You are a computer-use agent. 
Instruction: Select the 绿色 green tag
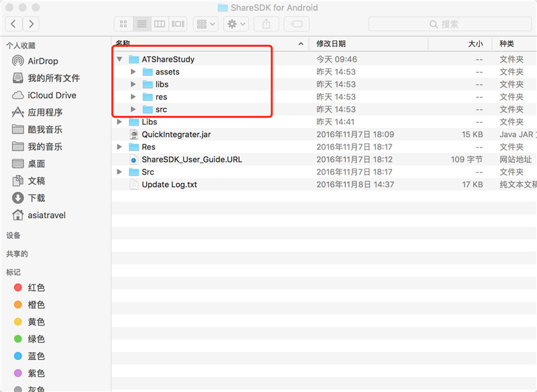[x=30, y=338]
